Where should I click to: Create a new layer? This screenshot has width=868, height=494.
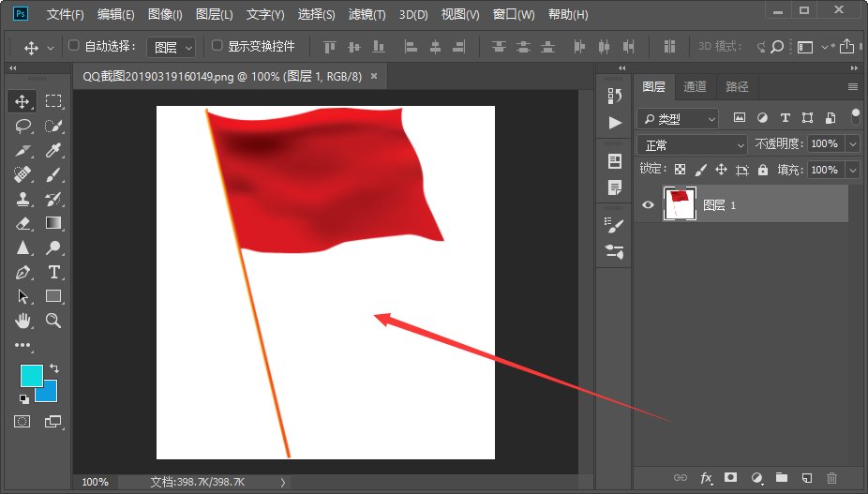tap(807, 477)
